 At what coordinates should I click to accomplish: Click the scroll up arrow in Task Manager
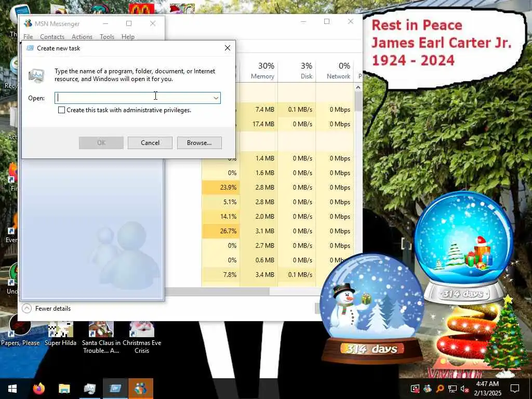358,87
